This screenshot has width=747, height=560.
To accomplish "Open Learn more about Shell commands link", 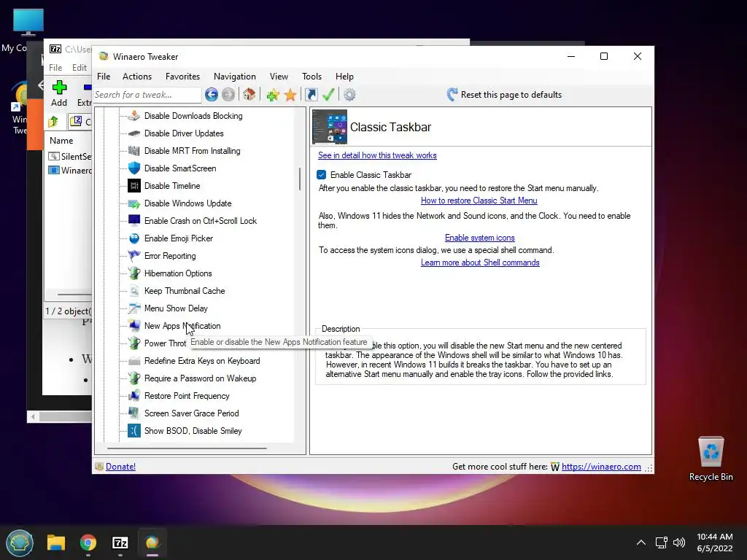I will [480, 262].
